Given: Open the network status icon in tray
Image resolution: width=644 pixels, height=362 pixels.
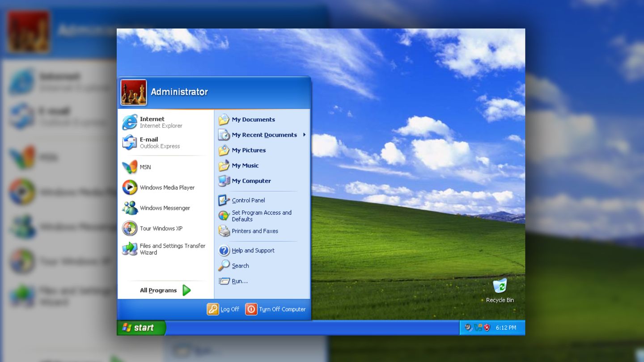Looking at the screenshot, I should [x=478, y=327].
